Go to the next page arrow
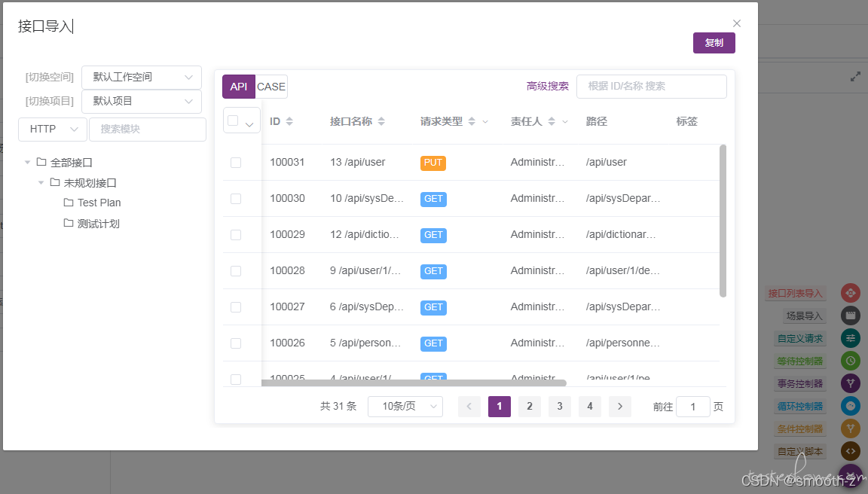The width and height of the screenshot is (868, 494). [x=620, y=407]
